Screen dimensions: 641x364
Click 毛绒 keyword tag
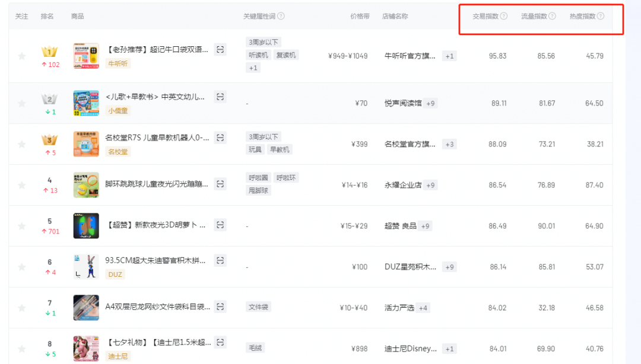tap(255, 347)
